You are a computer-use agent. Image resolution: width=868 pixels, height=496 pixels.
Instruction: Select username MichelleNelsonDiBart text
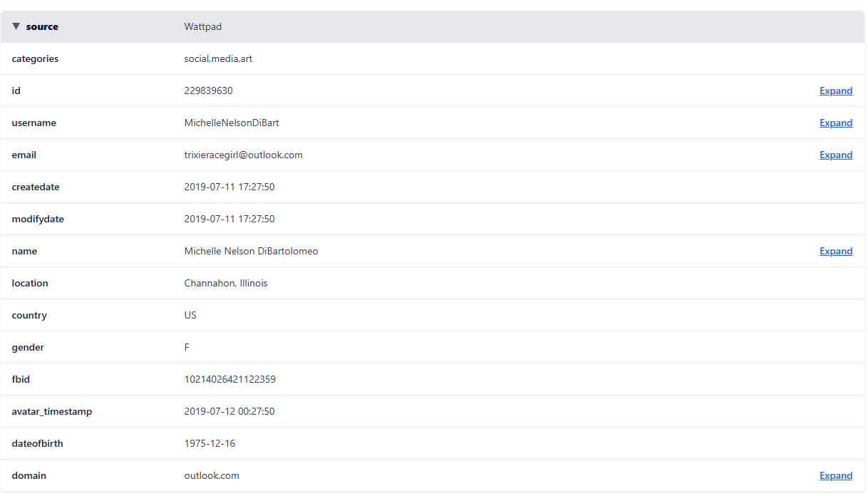(232, 123)
